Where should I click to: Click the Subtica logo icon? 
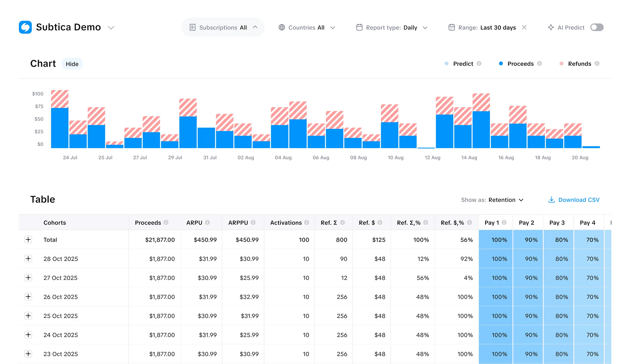click(25, 27)
